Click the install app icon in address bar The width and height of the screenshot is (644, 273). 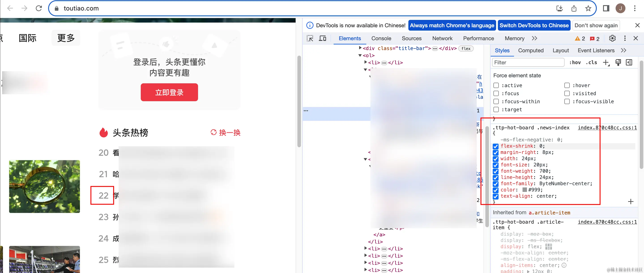[559, 8]
